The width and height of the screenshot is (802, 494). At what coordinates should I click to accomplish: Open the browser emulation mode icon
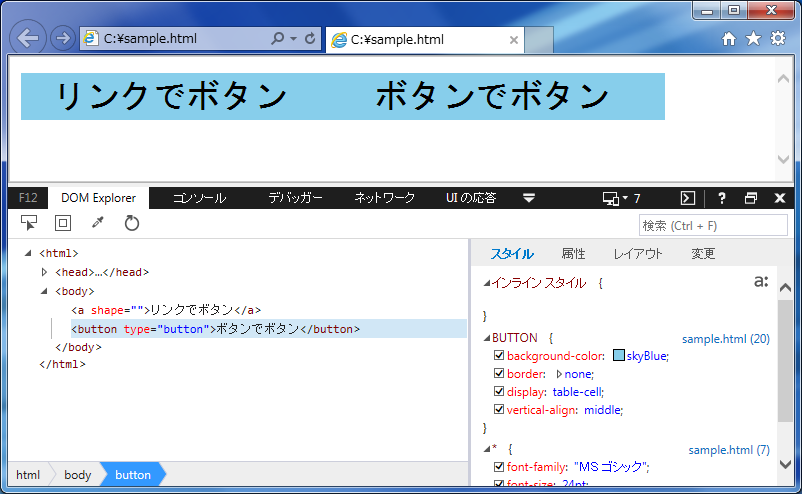tap(611, 198)
